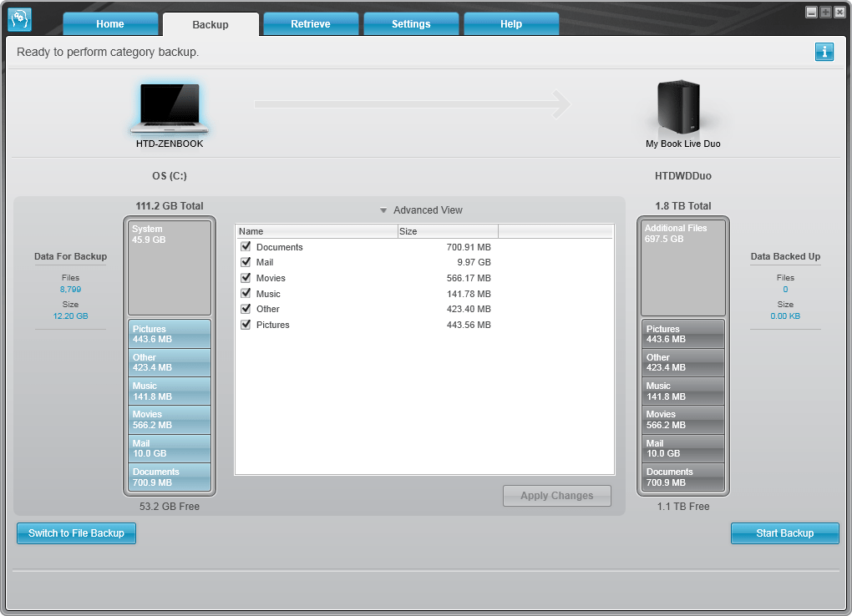Image resolution: width=852 pixels, height=616 pixels.
Task: Click the Apply Changes button
Action: click(557, 496)
